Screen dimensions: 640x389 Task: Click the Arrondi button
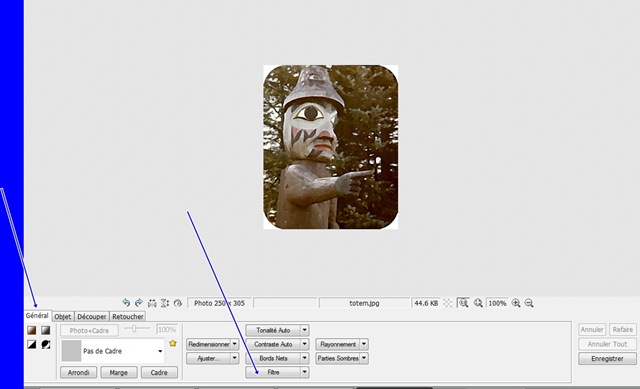click(78, 372)
